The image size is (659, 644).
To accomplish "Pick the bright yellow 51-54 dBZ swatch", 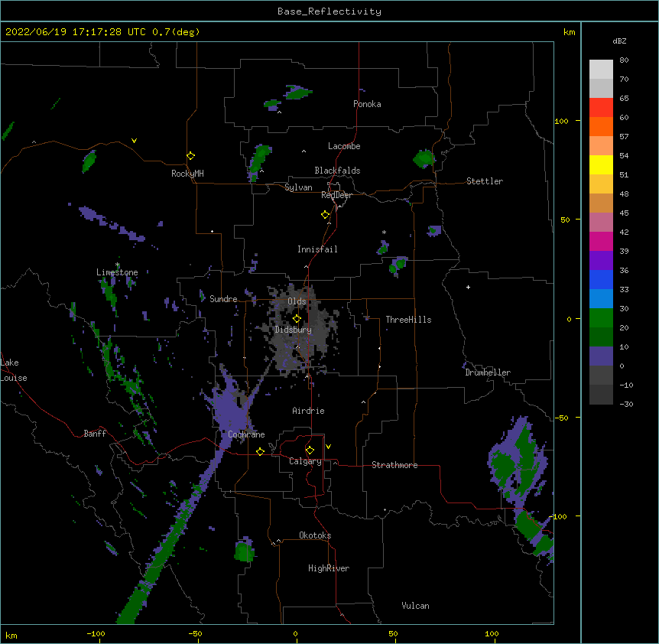I will 601,164.
